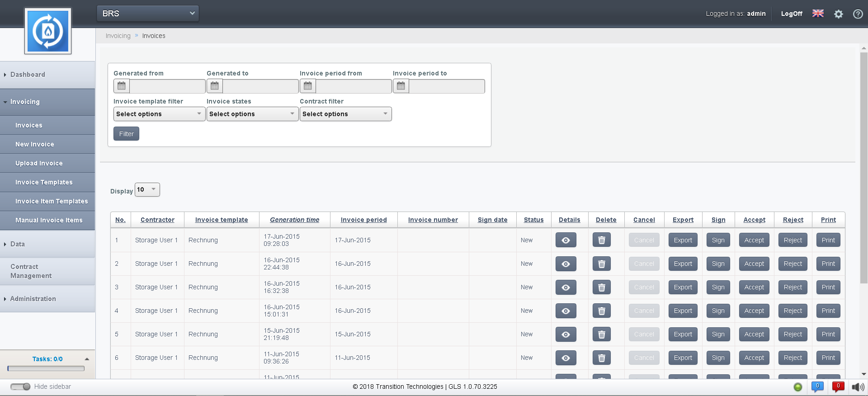Sort table by Generation time column

[x=294, y=220]
